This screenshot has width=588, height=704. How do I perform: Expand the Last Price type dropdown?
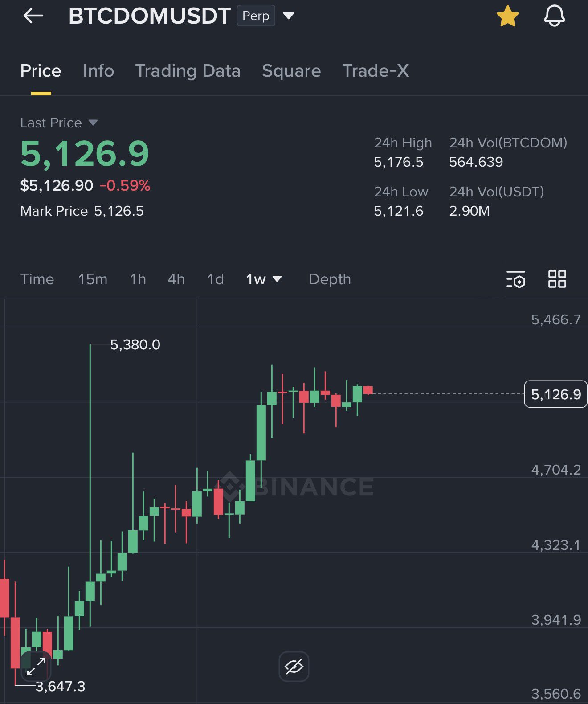93,123
